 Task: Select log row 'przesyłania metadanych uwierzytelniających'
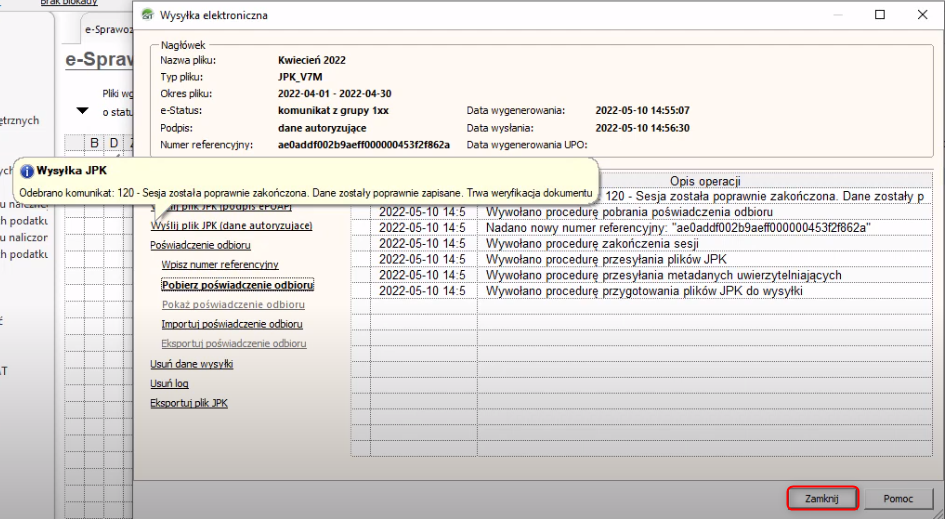(641, 275)
